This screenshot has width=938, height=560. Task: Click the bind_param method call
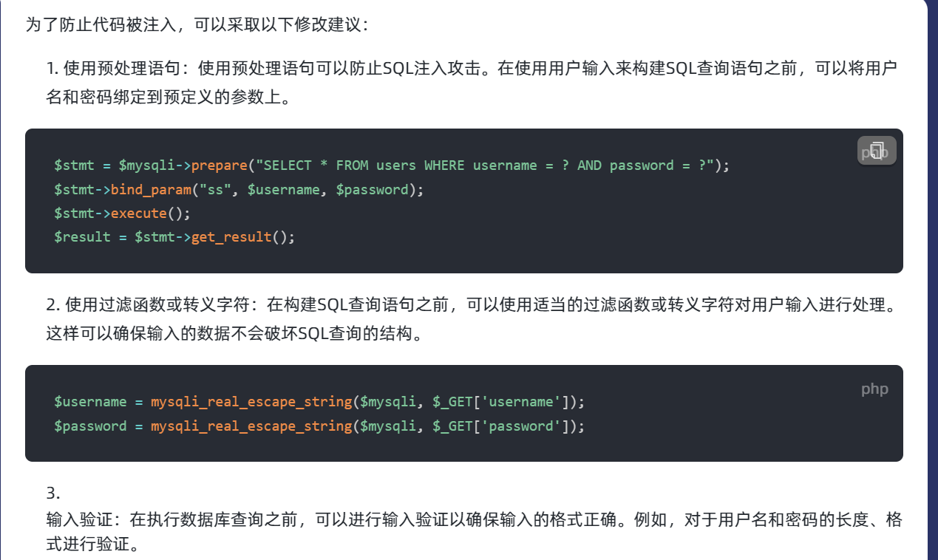coord(151,190)
